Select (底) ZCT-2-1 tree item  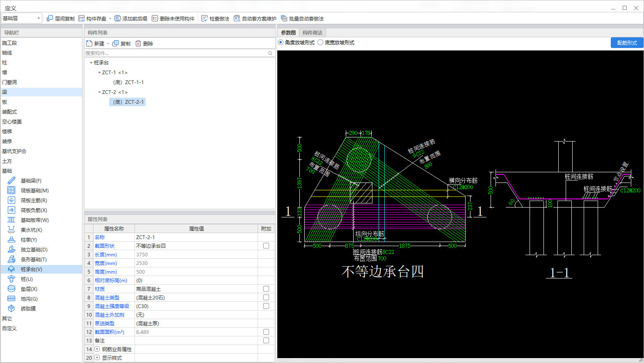(x=128, y=102)
